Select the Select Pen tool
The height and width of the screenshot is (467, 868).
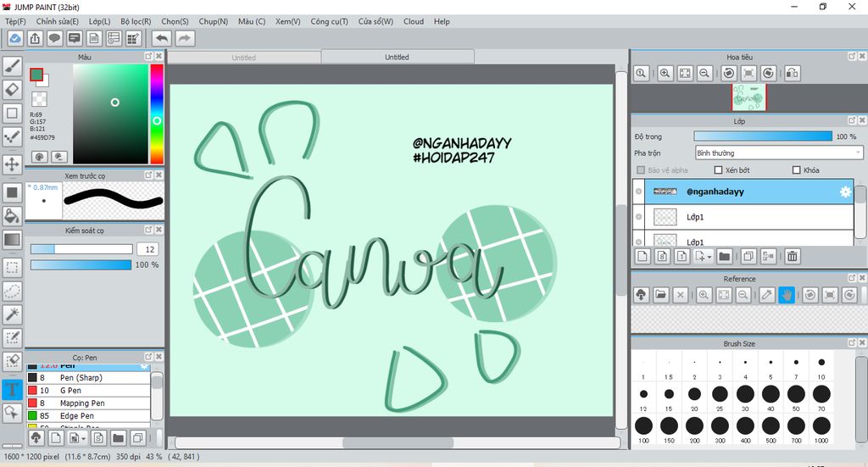click(12, 337)
